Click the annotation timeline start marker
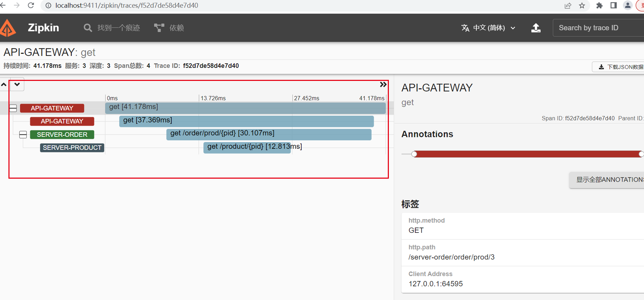This screenshot has width=644, height=300. [414, 154]
